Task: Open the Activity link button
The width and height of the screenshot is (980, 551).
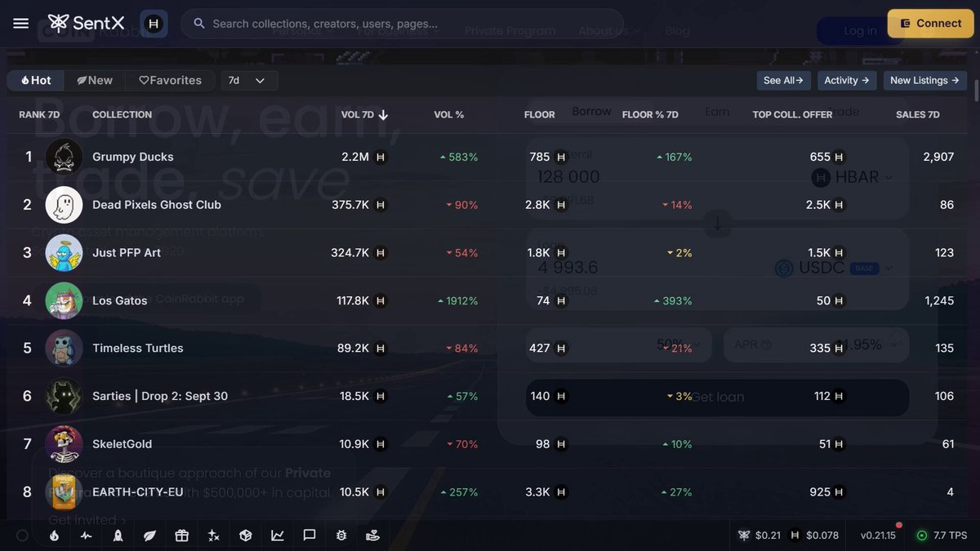Action: click(847, 81)
